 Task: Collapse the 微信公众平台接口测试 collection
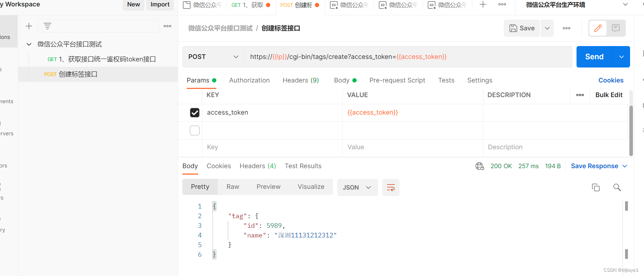[29, 44]
